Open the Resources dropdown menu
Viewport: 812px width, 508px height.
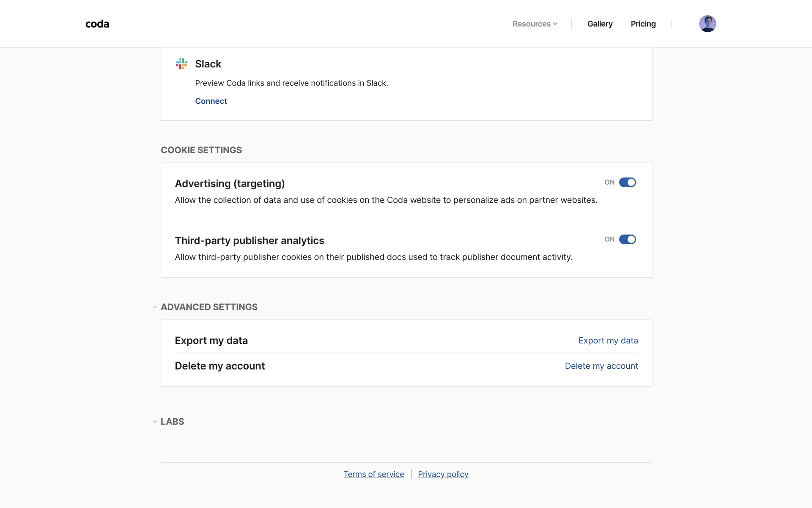[x=535, y=24]
